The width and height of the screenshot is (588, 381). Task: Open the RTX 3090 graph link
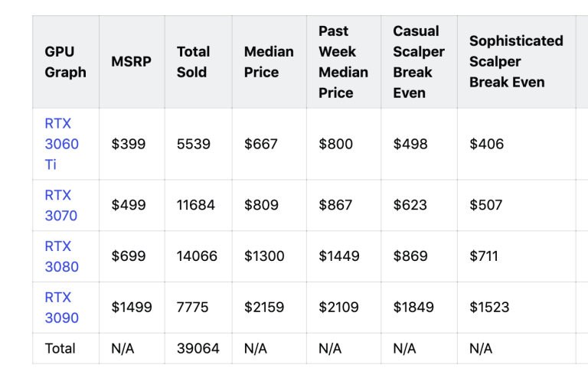point(61,308)
